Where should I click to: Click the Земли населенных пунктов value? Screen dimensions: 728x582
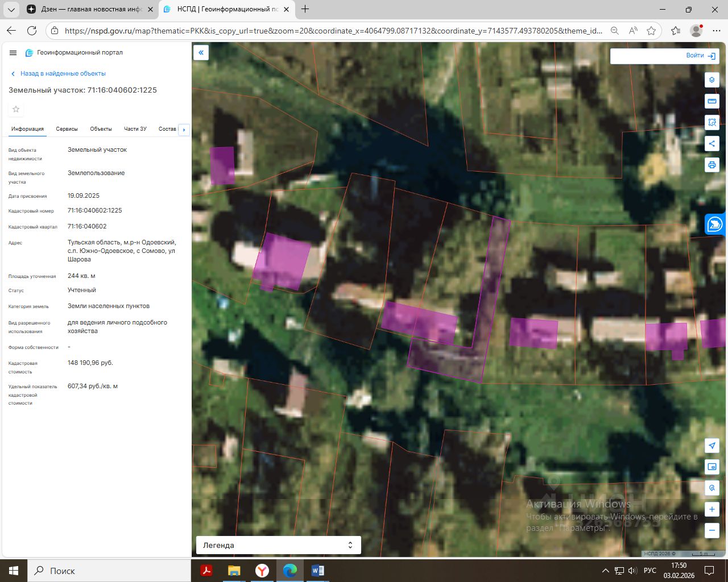tap(109, 306)
